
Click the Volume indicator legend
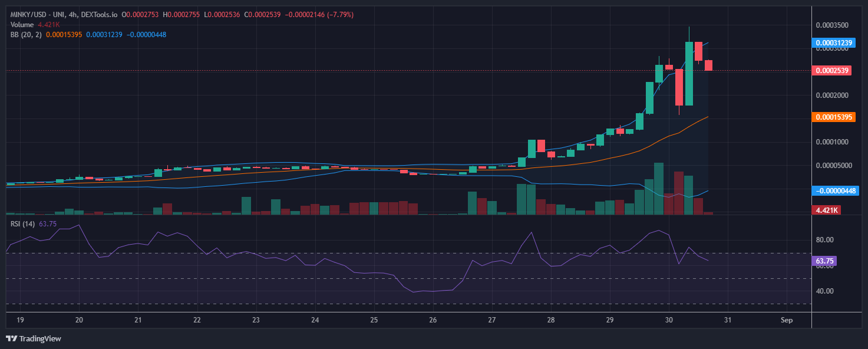23,24
